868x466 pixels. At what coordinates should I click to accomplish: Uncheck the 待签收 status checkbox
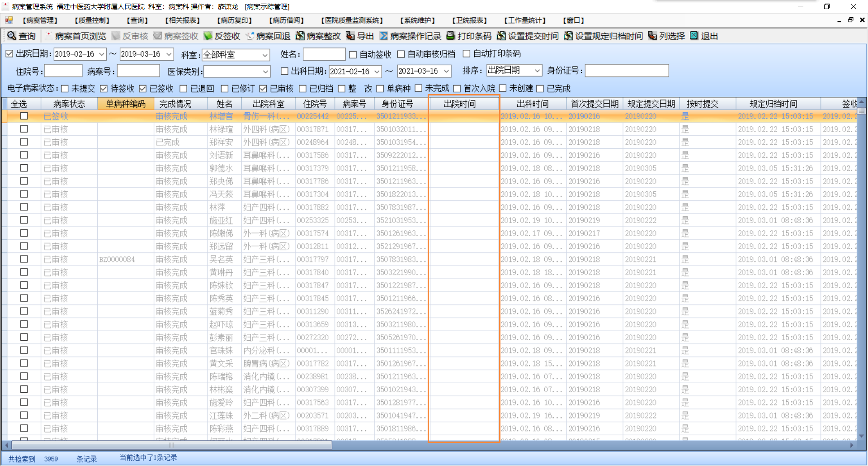(x=104, y=89)
